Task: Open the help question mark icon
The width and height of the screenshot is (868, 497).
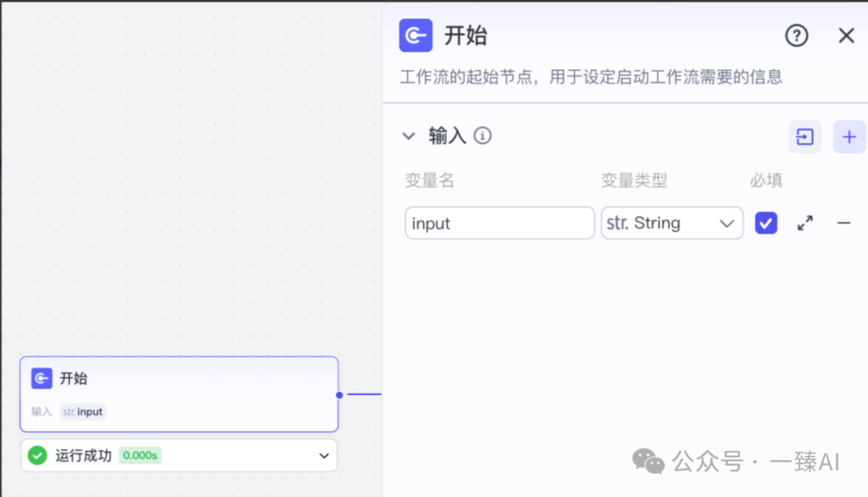Action: point(796,35)
